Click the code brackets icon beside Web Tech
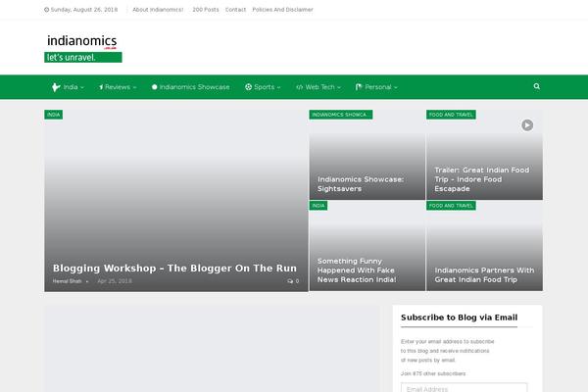The height and width of the screenshot is (392, 588). point(299,87)
